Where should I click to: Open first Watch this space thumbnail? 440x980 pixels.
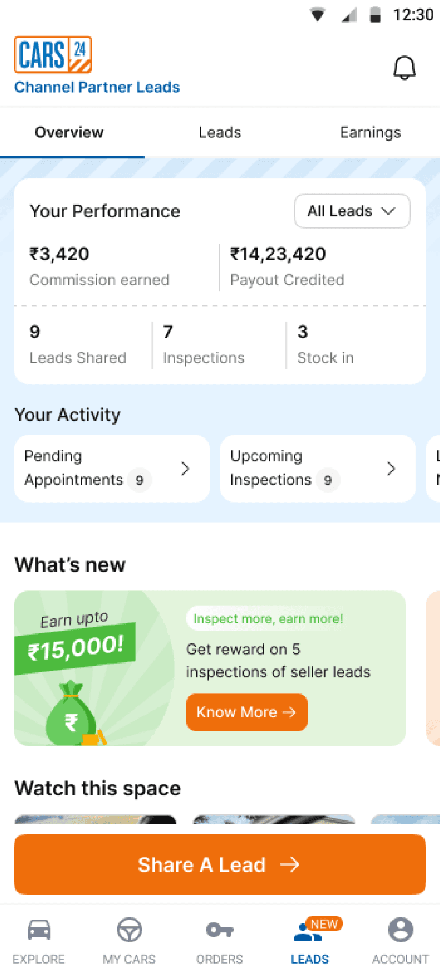[96, 820]
